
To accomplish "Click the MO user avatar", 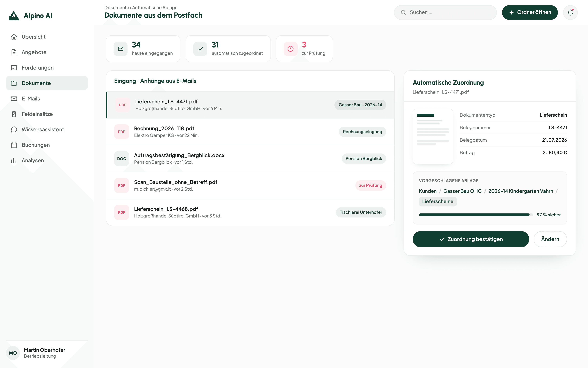I will click(x=13, y=353).
